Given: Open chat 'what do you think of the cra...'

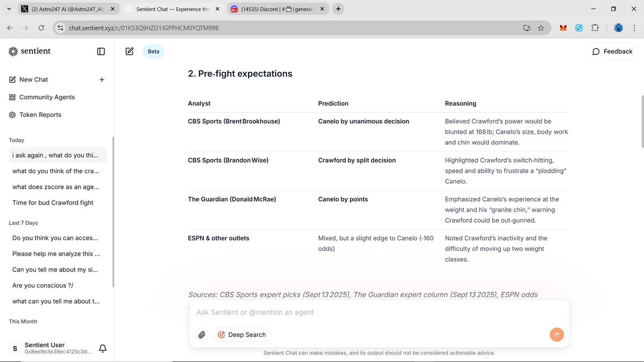Looking at the screenshot, I should [x=58, y=171].
